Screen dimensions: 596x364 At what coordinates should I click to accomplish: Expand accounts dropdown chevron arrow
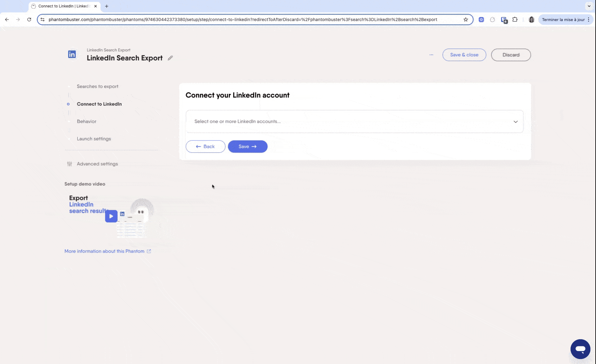515,122
